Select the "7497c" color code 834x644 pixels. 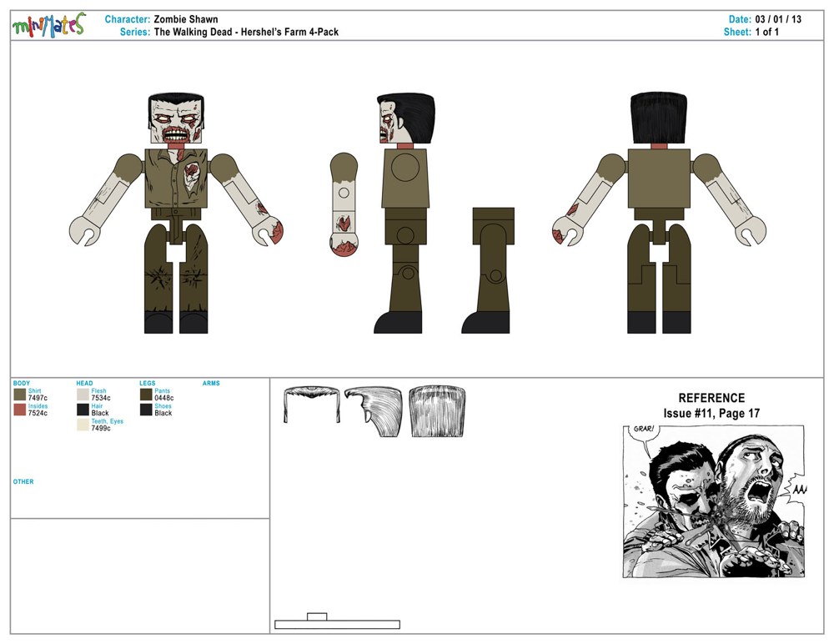click(38, 398)
